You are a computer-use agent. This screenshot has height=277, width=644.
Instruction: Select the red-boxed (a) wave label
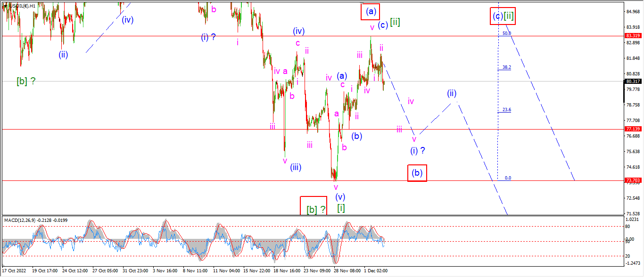(x=371, y=11)
